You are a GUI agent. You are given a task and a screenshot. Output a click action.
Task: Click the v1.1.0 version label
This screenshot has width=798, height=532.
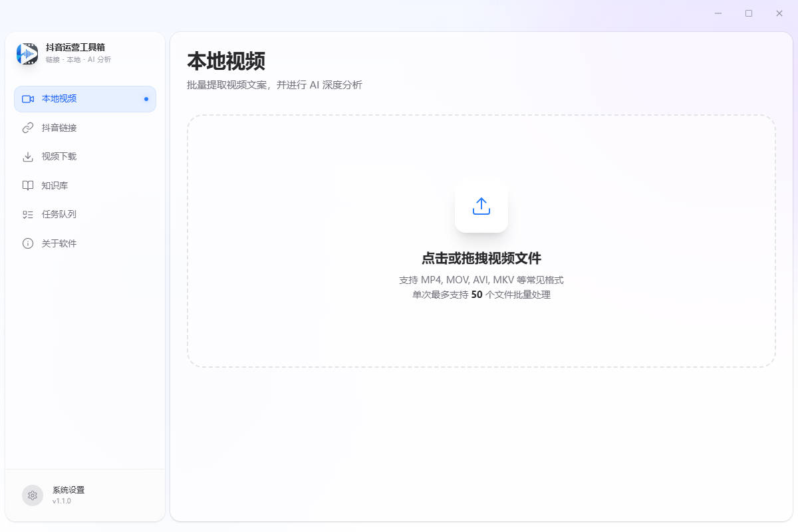(x=62, y=501)
